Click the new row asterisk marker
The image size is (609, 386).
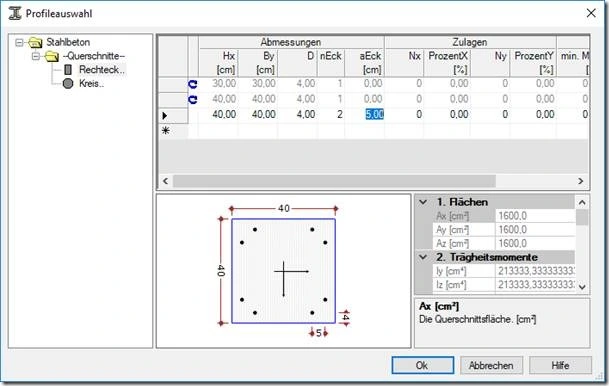(165, 130)
